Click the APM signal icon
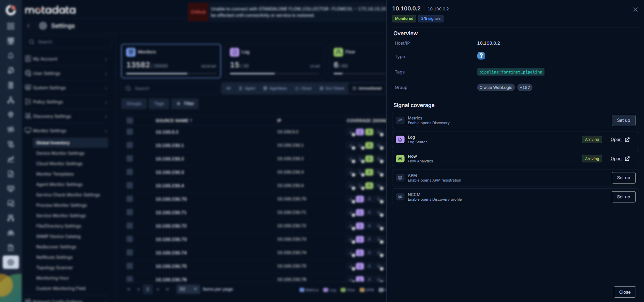This screenshot has width=644, height=302. [400, 178]
